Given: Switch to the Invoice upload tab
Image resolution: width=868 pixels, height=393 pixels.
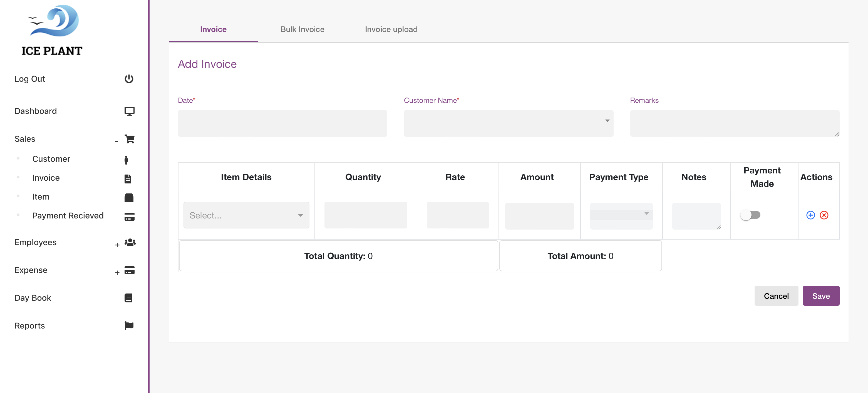Looking at the screenshot, I should (391, 29).
